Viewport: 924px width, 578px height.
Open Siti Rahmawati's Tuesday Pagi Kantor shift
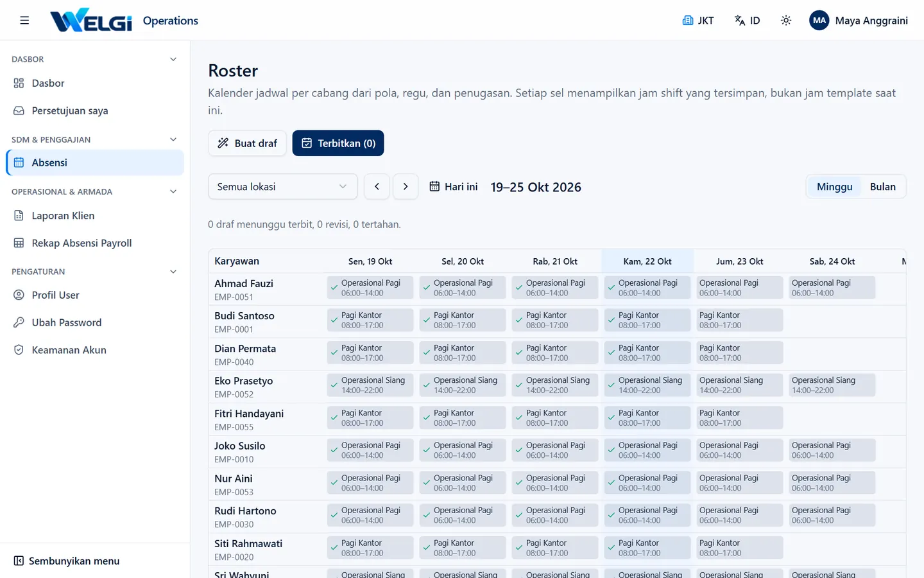463,548
